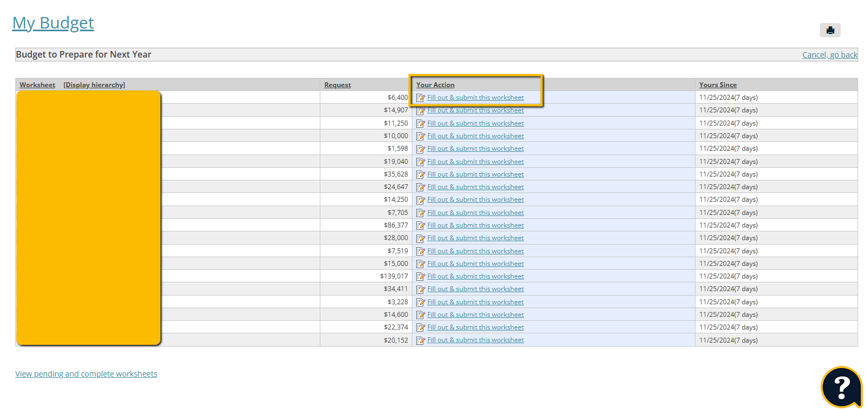The height and width of the screenshot is (409, 868).
Task: Fill out & submit the $14,250 worksheet
Action: (475, 200)
